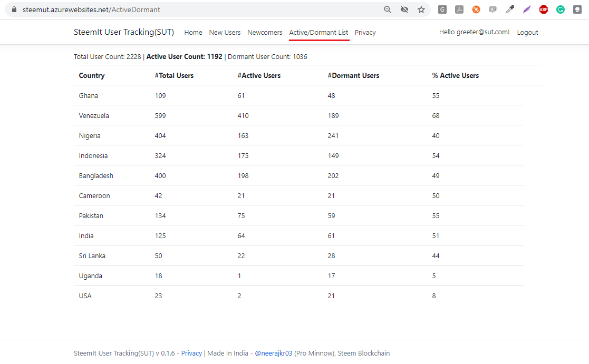Open the zoom magnifier icon in address bar
This screenshot has width=589, height=364.
[387, 9]
